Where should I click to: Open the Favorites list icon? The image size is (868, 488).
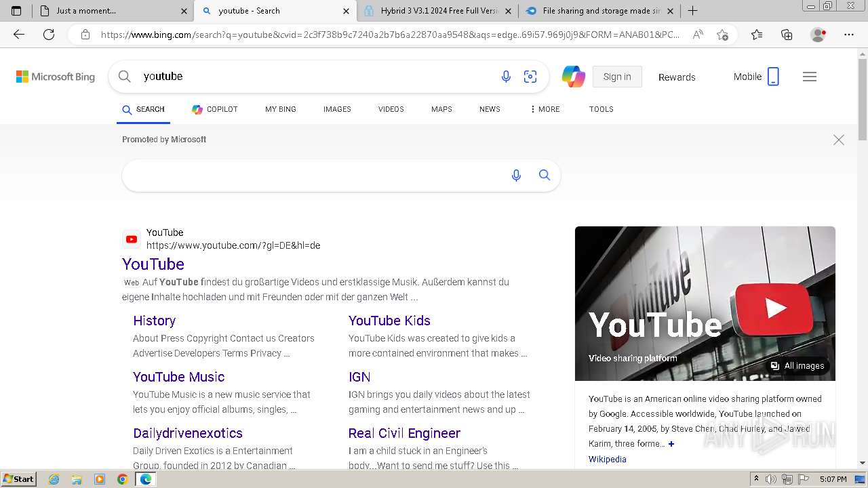pos(757,35)
